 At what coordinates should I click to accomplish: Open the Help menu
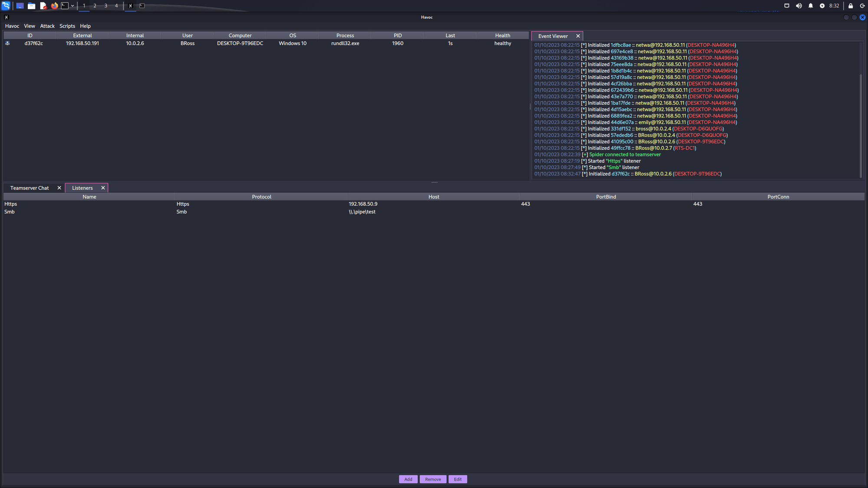click(x=85, y=26)
